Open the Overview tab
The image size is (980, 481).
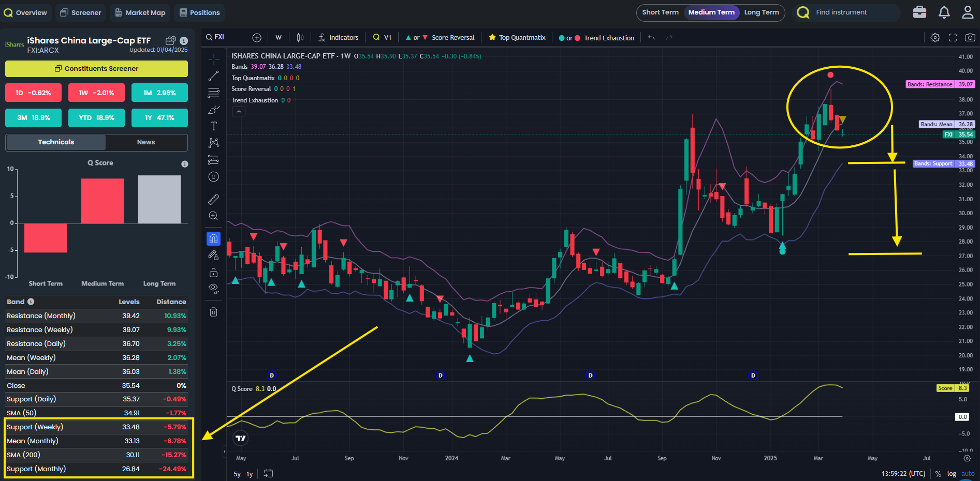25,12
